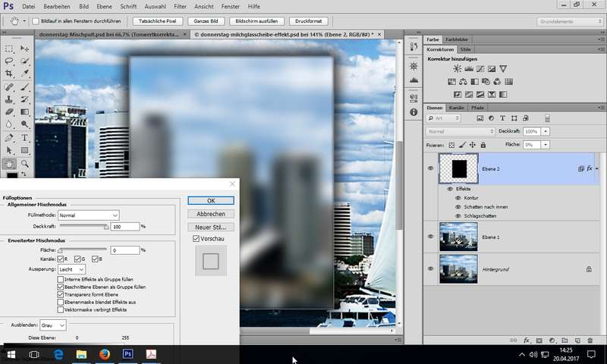Switch to the Kanäle tab

click(x=457, y=108)
